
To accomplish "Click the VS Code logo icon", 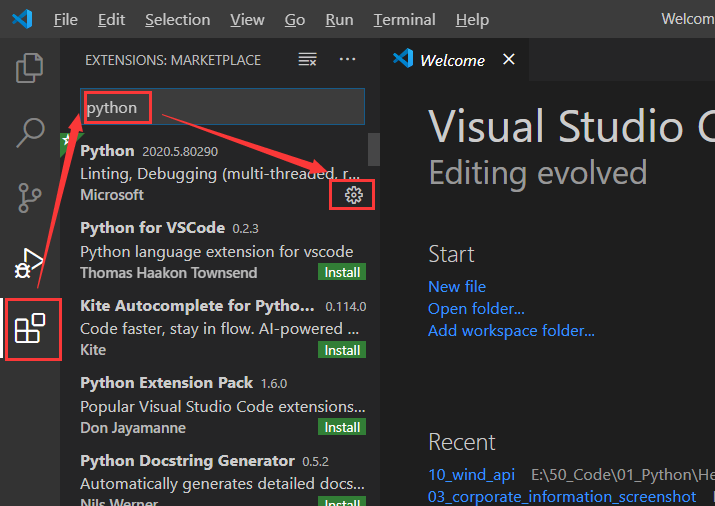I will pos(22,19).
